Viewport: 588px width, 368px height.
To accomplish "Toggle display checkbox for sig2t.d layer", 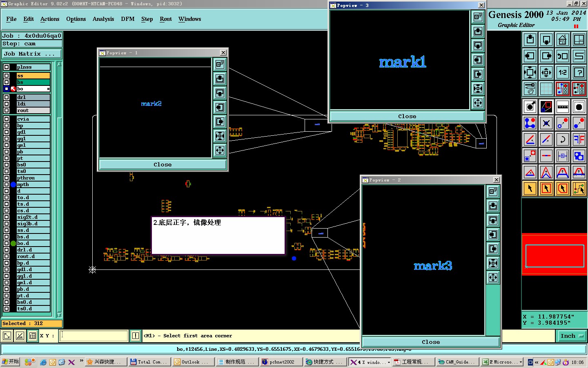I will click(7, 217).
